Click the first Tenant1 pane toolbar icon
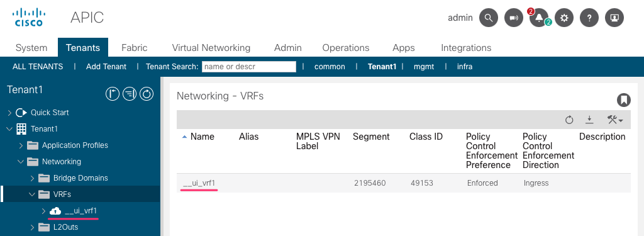 coord(113,94)
